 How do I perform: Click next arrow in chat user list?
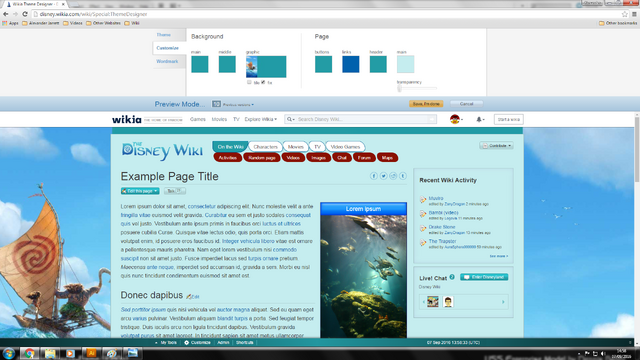point(503,302)
